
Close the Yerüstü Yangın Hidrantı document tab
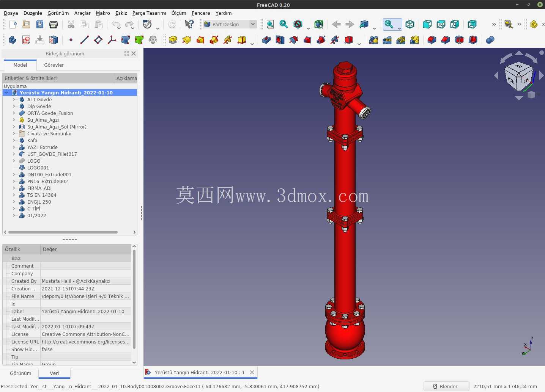(x=252, y=372)
